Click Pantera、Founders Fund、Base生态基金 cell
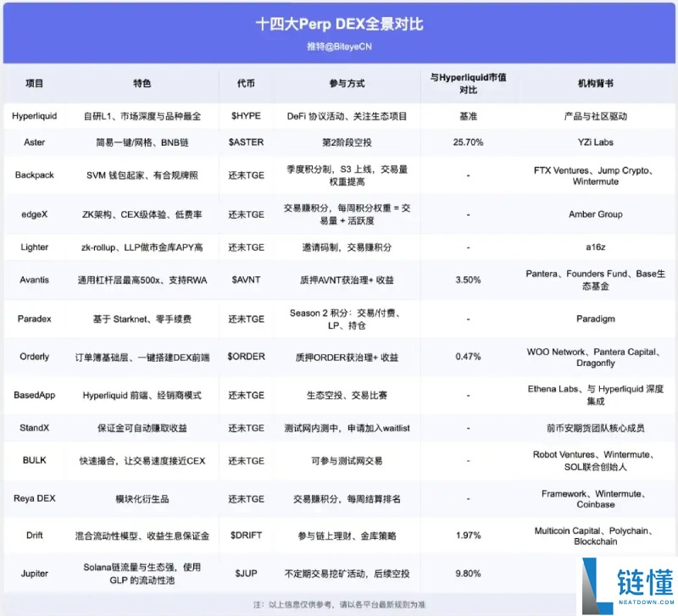Image resolution: width=678 pixels, height=616 pixels. [596, 280]
